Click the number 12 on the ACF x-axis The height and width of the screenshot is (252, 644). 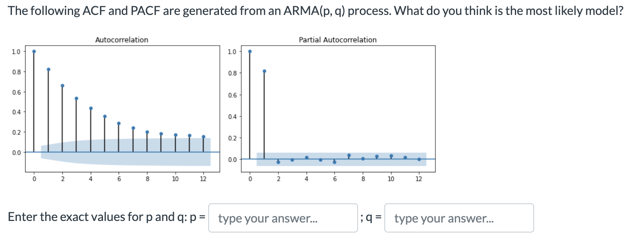click(203, 178)
